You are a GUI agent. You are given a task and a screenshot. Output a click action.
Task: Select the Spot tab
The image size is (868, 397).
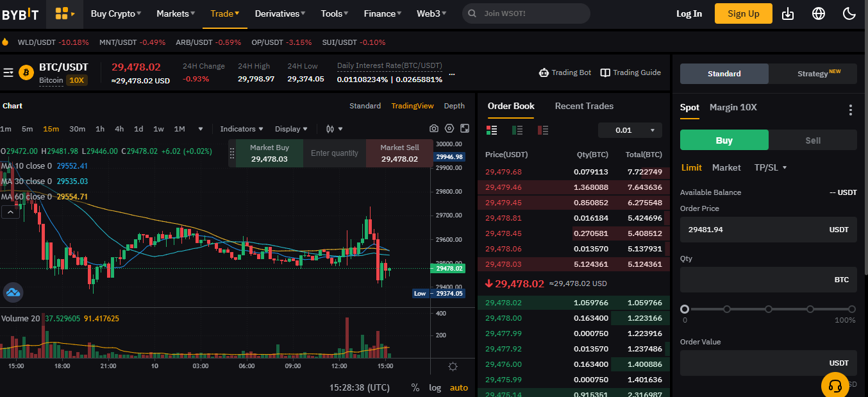click(x=690, y=107)
